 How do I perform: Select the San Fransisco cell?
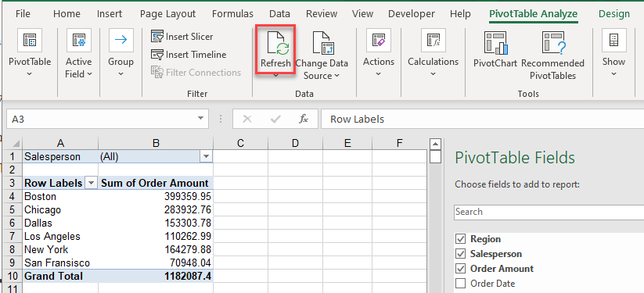[x=60, y=263]
